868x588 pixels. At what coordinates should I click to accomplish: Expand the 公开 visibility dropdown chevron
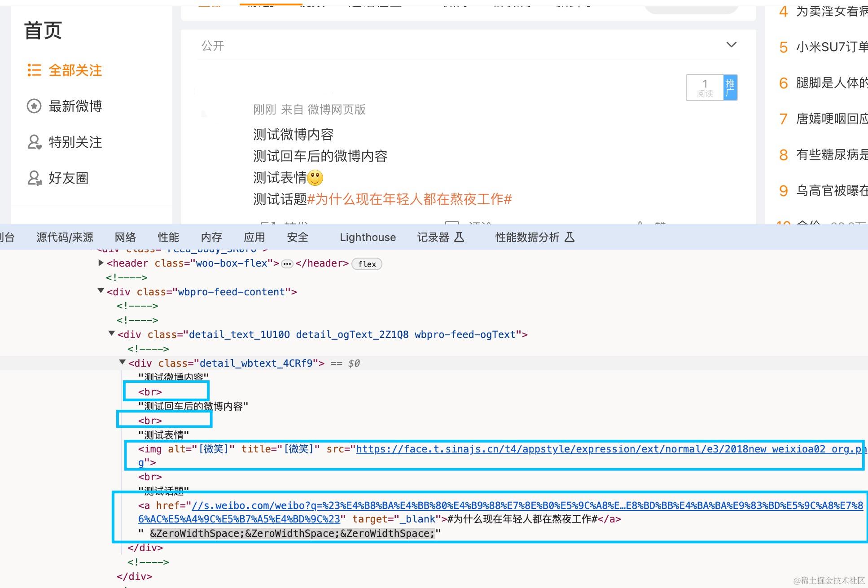pyautogui.click(x=731, y=45)
